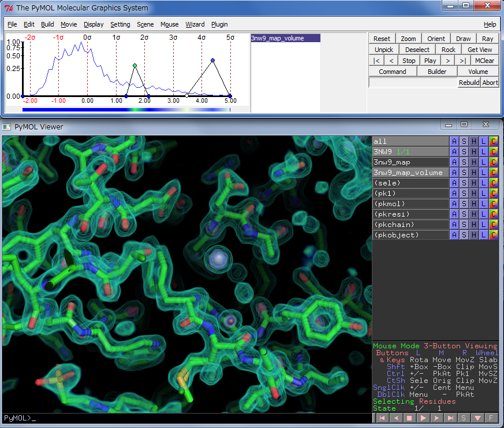Open the Action (A) dropdown for 3nw9_map_volume
This screenshot has height=428, width=504.
(x=454, y=173)
